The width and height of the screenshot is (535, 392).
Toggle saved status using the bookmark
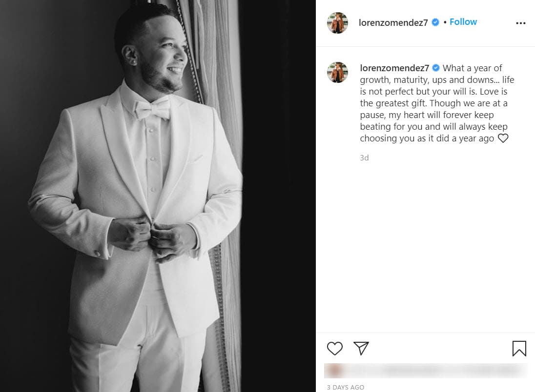click(x=519, y=349)
